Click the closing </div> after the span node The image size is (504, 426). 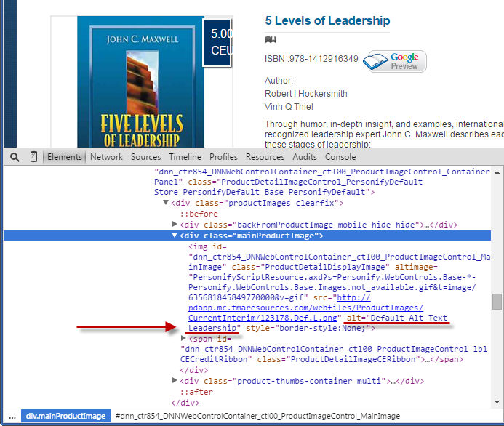[194, 370]
